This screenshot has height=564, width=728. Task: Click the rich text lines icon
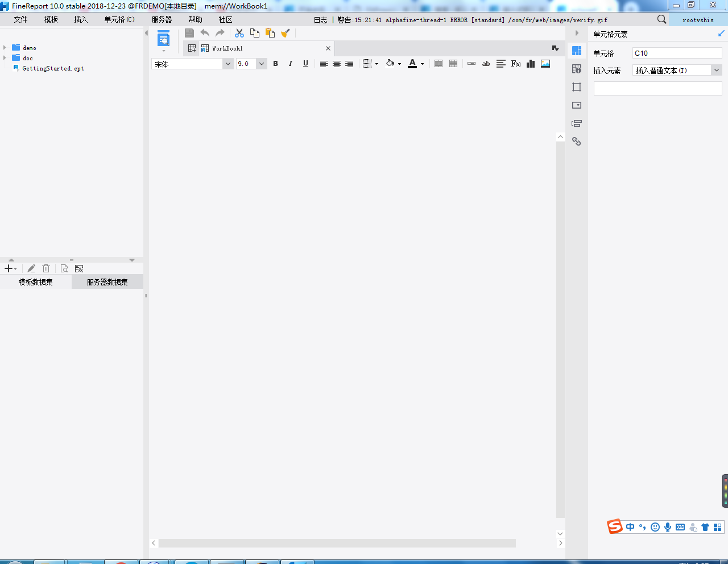[x=501, y=64]
